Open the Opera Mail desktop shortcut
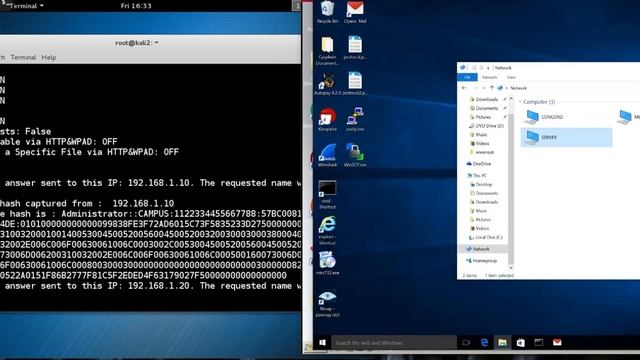The image size is (640, 360). coord(355,11)
